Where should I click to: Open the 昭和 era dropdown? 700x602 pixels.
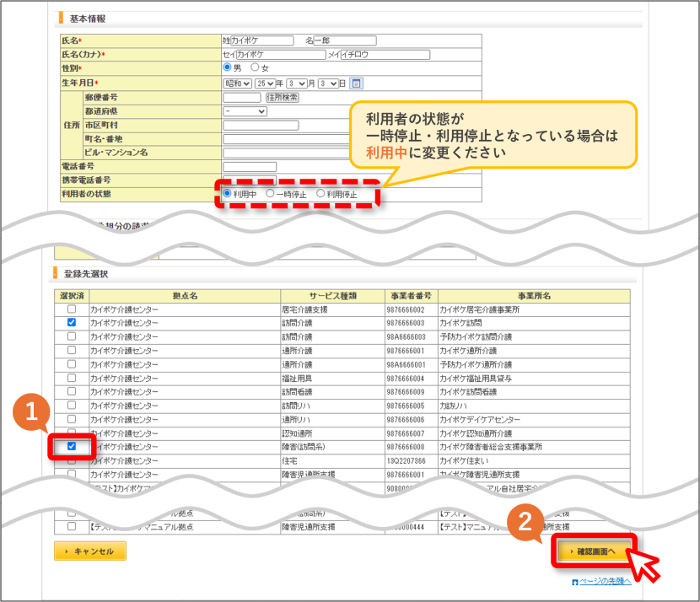238,83
